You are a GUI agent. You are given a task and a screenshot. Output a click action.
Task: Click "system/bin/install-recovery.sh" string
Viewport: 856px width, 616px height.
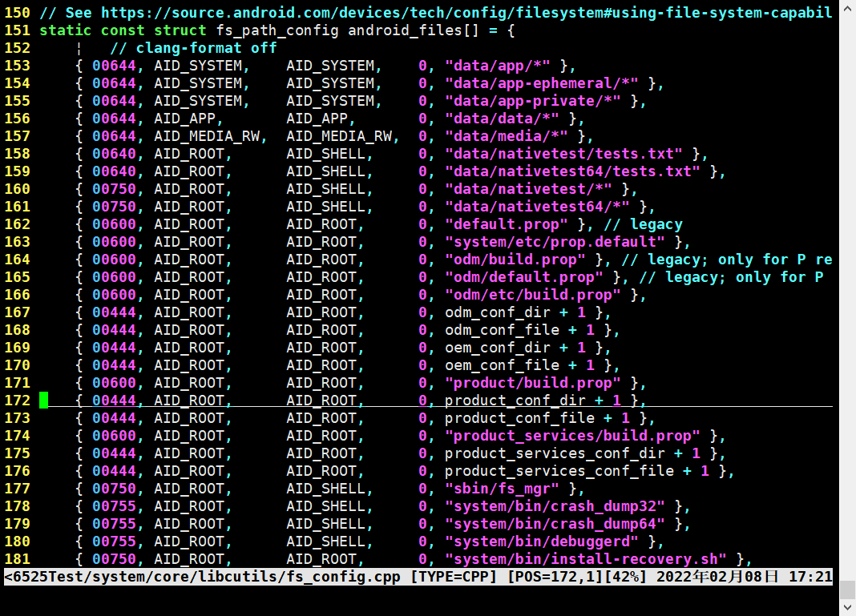pyautogui.click(x=586, y=558)
